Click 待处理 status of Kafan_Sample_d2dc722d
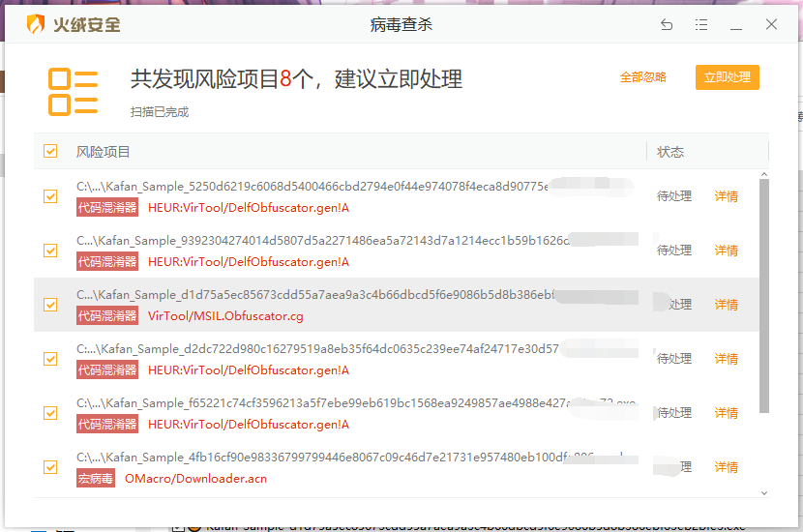Image resolution: width=803 pixels, height=532 pixels. coord(674,359)
